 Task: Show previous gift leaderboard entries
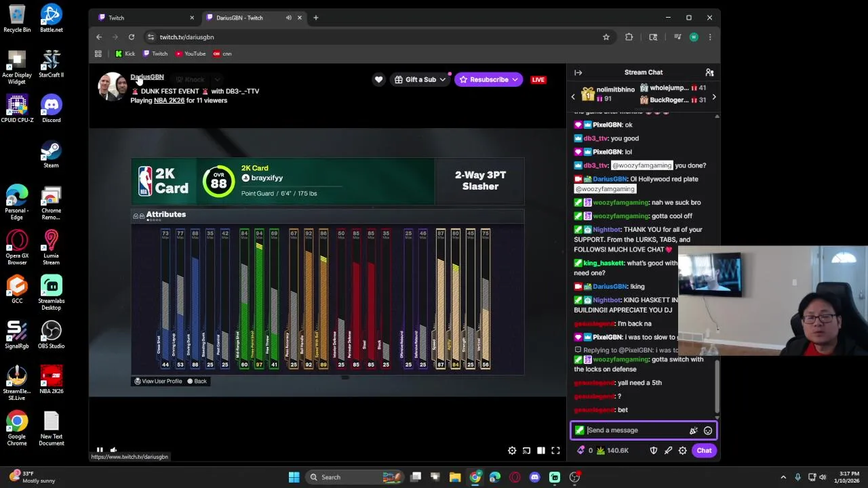pyautogui.click(x=573, y=98)
